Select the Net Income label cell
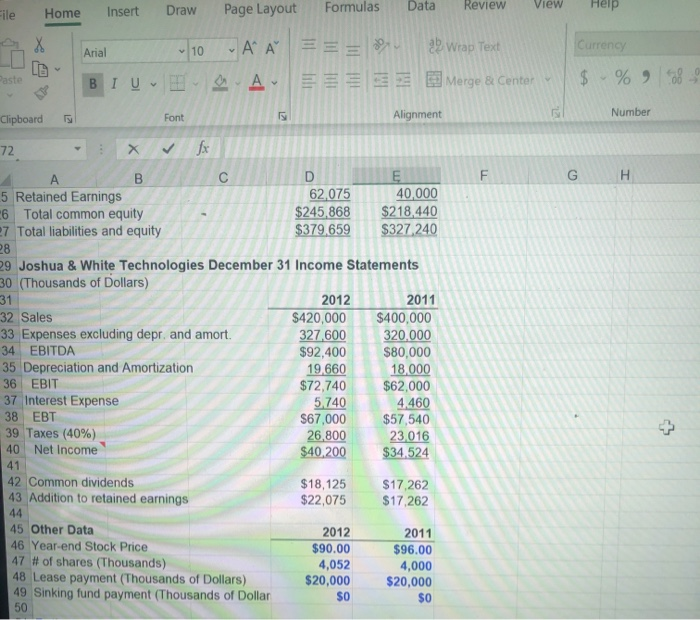The image size is (700, 620). click(66, 450)
